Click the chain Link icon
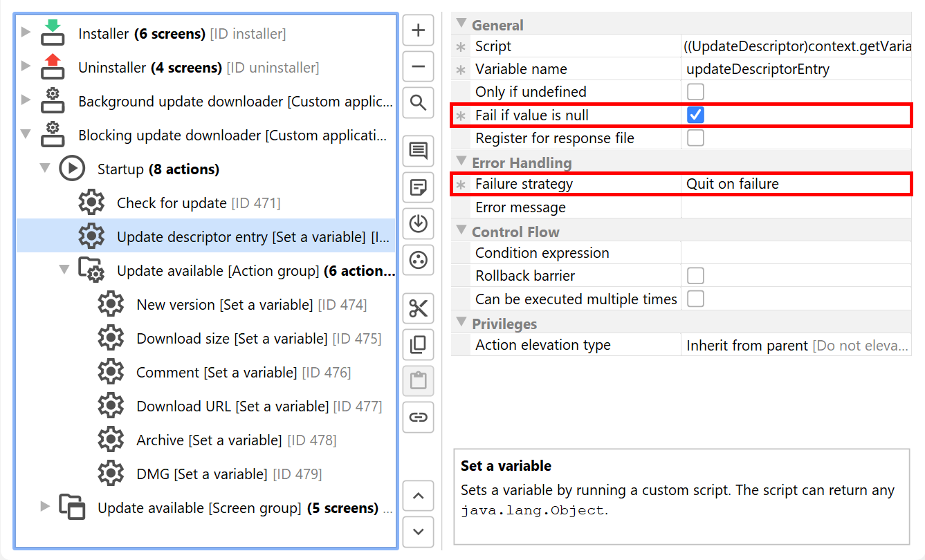This screenshot has height=560, width=925. pos(418,417)
